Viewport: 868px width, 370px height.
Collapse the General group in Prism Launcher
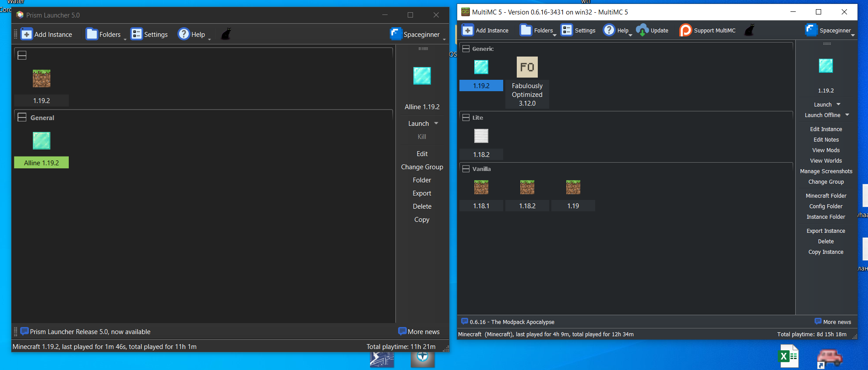[x=22, y=117]
